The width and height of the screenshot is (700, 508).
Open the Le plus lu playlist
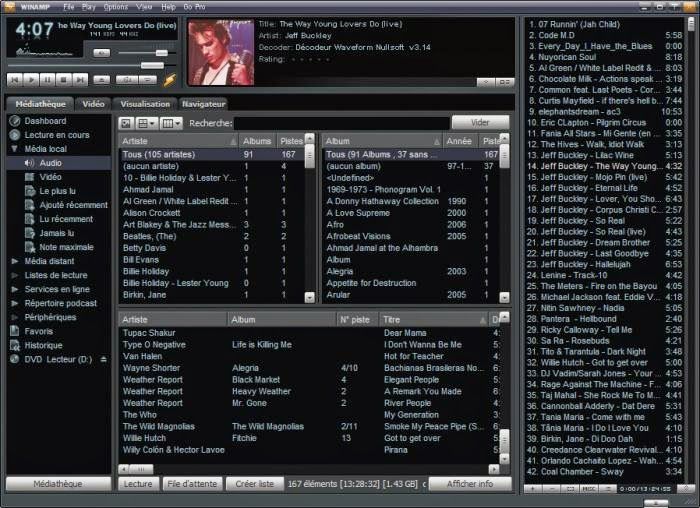pyautogui.click(x=57, y=191)
